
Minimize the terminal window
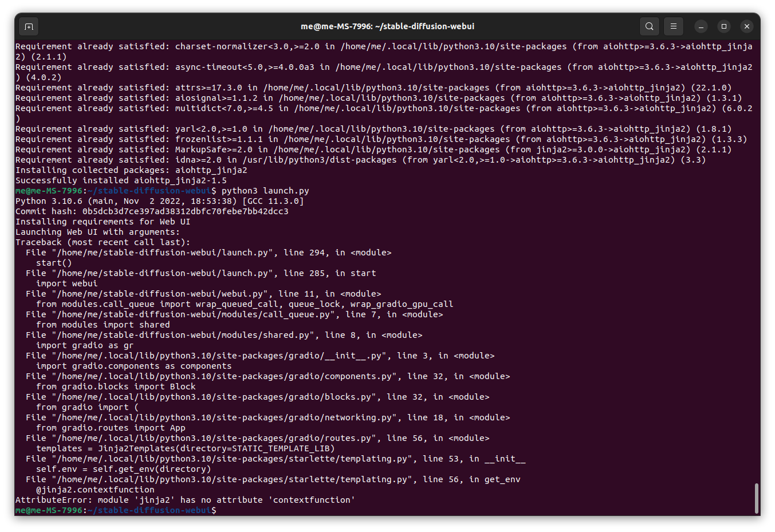701,26
